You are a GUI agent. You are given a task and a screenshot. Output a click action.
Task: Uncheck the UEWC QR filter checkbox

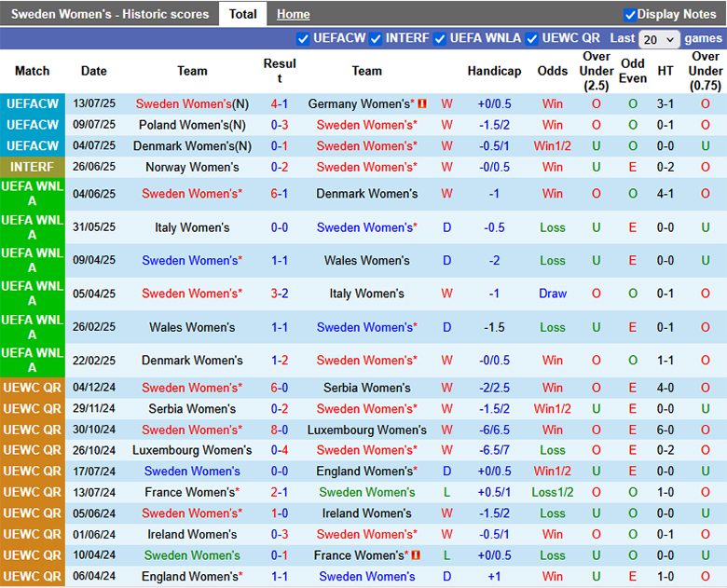[x=532, y=39]
